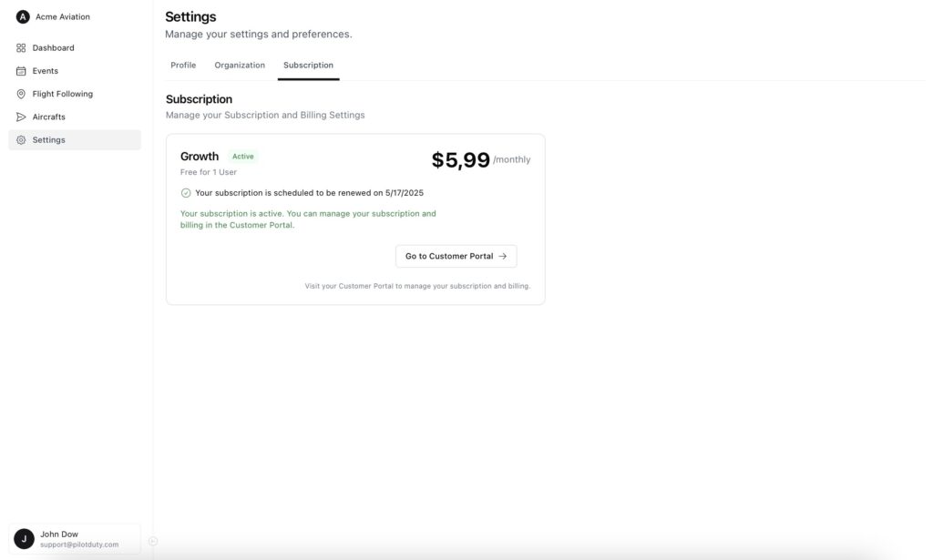
Task: Switch to the Profile tab
Action: coord(183,66)
